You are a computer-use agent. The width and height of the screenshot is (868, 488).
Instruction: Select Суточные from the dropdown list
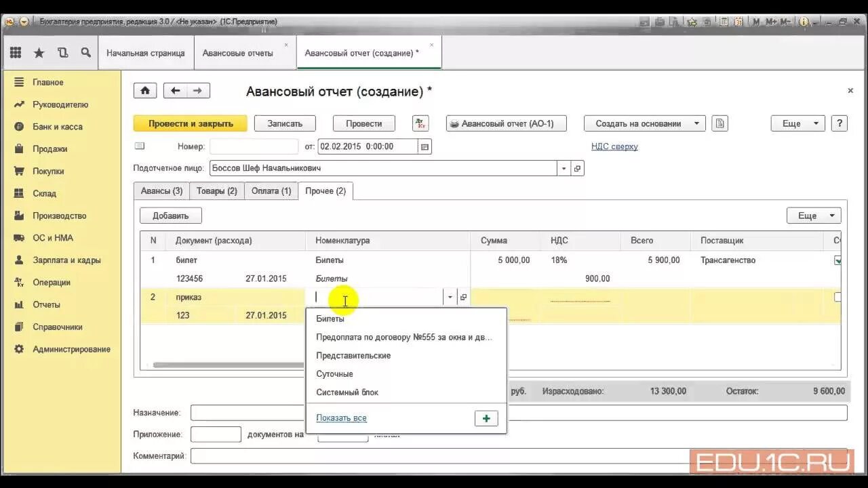[x=407, y=373]
